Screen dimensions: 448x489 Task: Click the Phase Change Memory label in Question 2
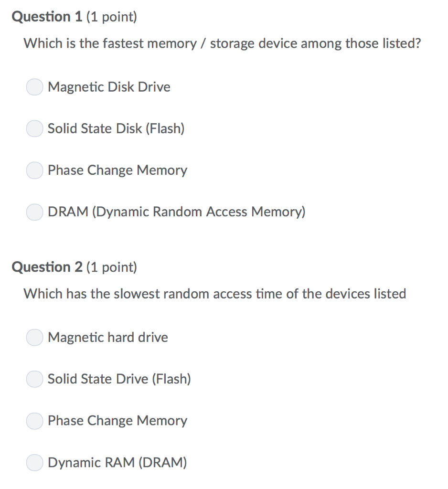[x=117, y=421]
